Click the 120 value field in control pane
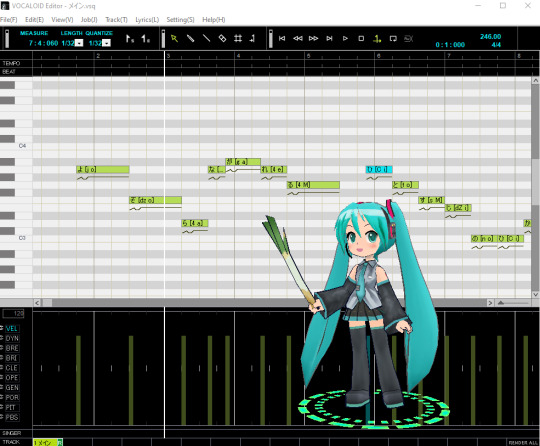 [x=13, y=313]
